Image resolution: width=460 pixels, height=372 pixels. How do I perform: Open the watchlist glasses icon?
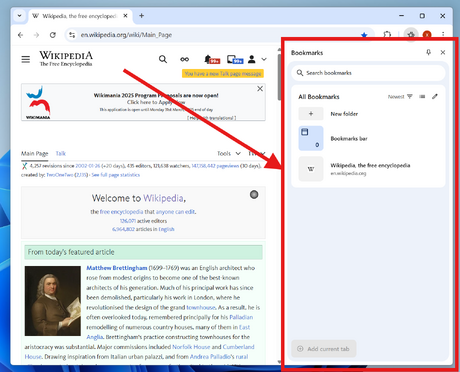(185, 59)
